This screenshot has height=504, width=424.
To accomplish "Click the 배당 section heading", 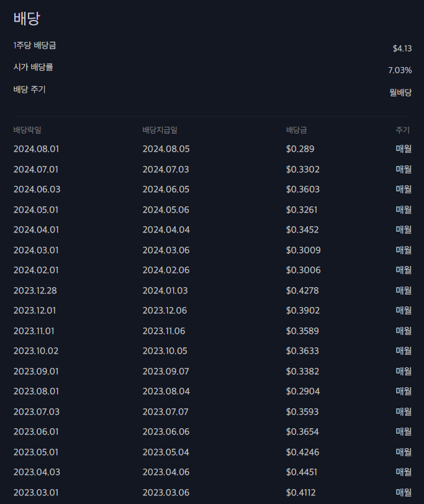I will (27, 18).
